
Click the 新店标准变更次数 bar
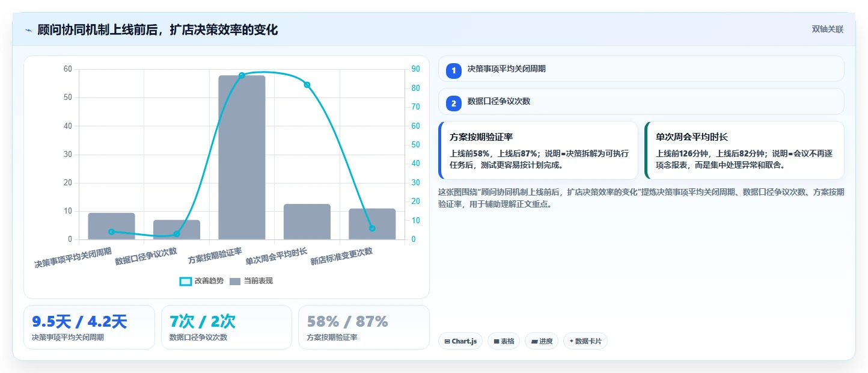tap(372, 224)
